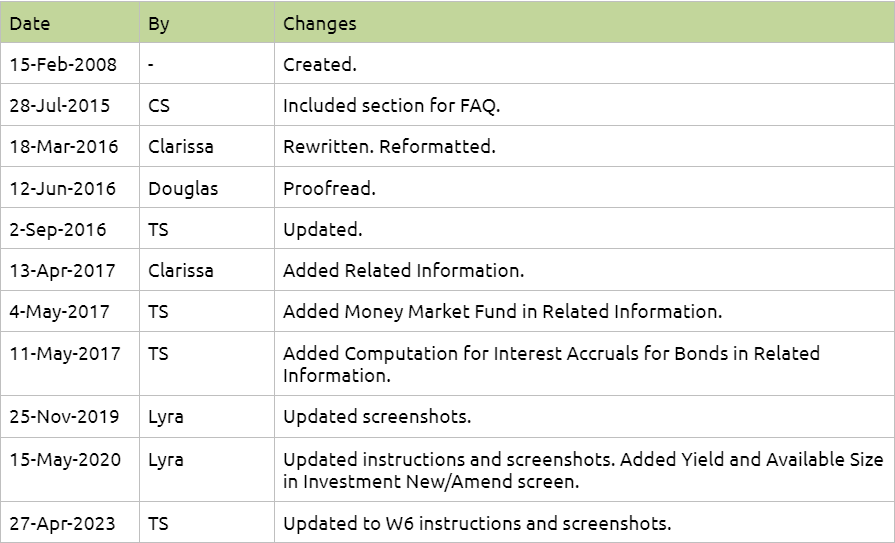Select the CS author cell
The height and width of the screenshot is (543, 895).
[207, 106]
